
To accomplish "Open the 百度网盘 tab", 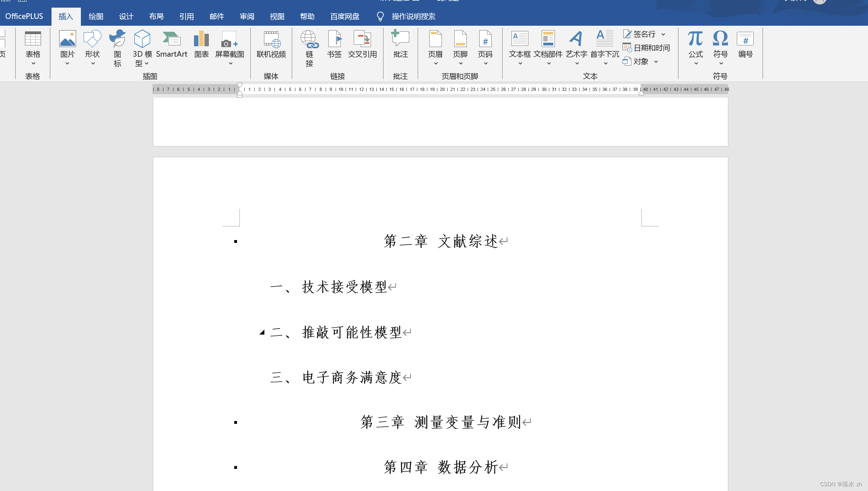I will 345,16.
